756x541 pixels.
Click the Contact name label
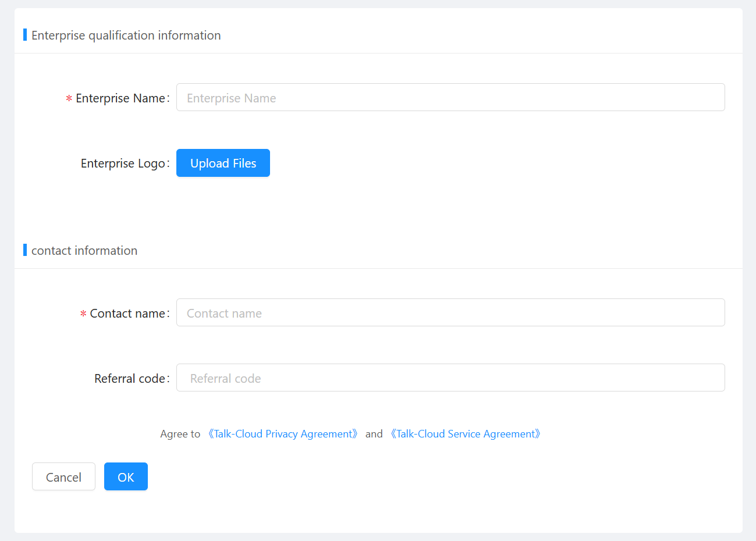click(127, 314)
